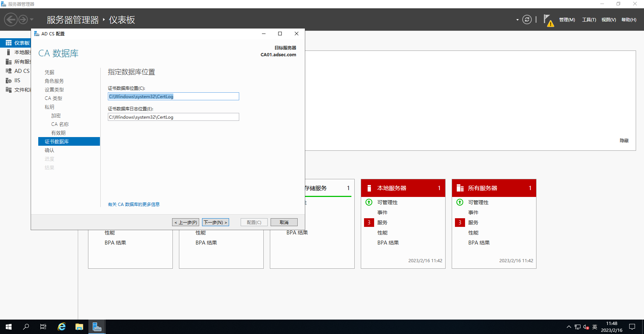644x334 pixels.
Task: Open taskbar search magnifier
Action: point(26,327)
